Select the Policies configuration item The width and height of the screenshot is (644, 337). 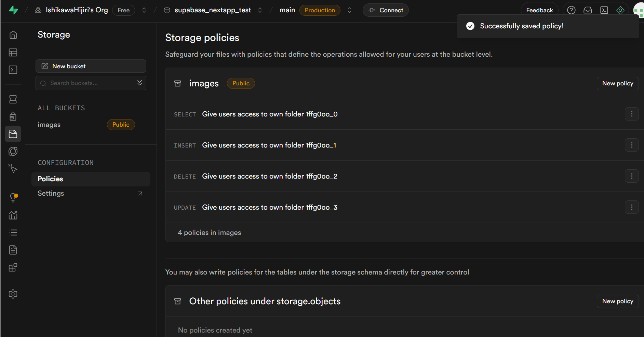91,179
